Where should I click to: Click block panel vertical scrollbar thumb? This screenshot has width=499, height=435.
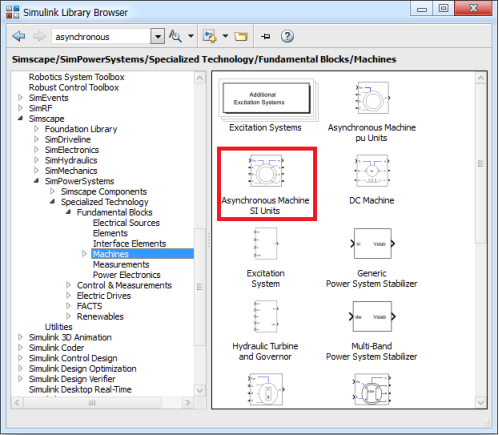tap(480, 163)
